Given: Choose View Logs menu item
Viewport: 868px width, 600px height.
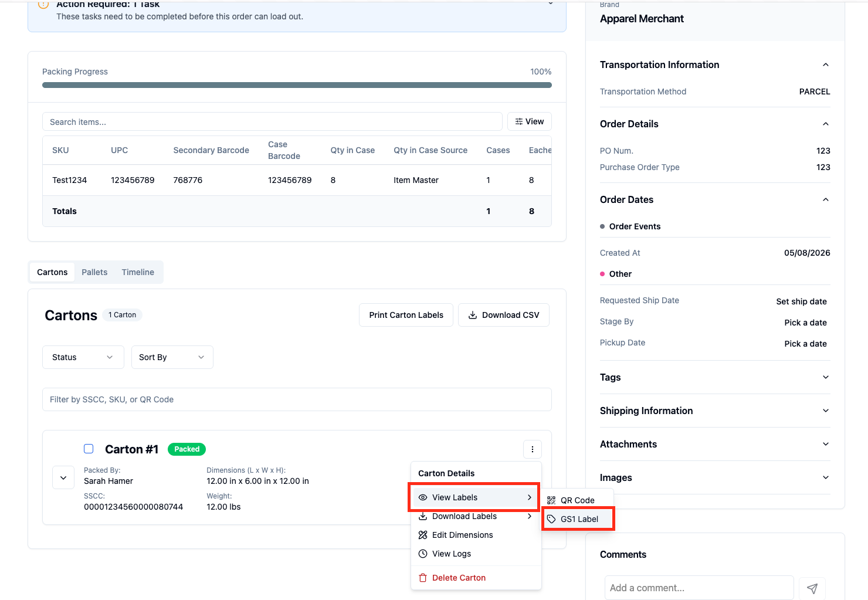Looking at the screenshot, I should coord(475,554).
